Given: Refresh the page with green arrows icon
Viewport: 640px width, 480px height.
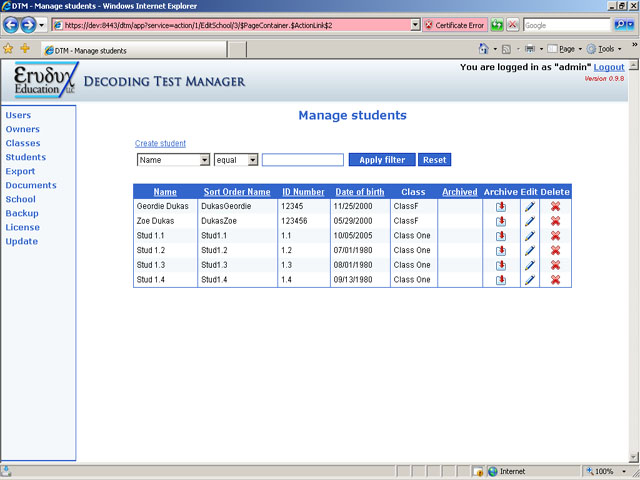Looking at the screenshot, I should pyautogui.click(x=497, y=25).
